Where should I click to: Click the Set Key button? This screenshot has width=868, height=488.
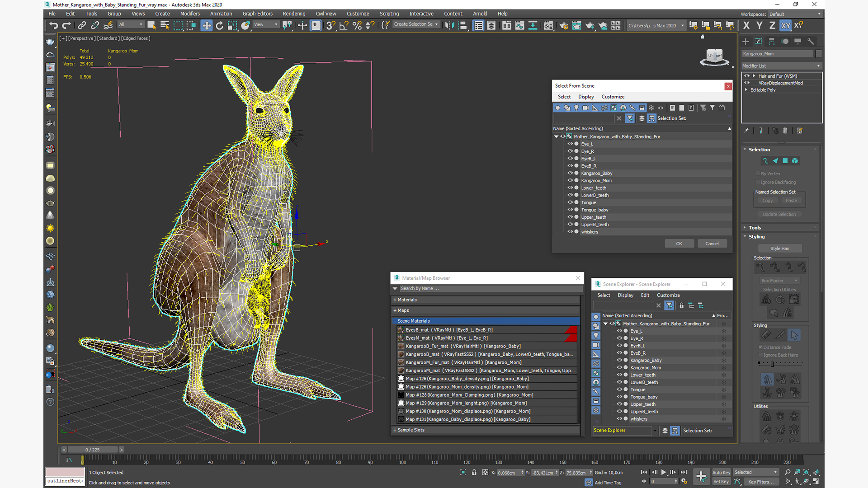pyautogui.click(x=721, y=482)
